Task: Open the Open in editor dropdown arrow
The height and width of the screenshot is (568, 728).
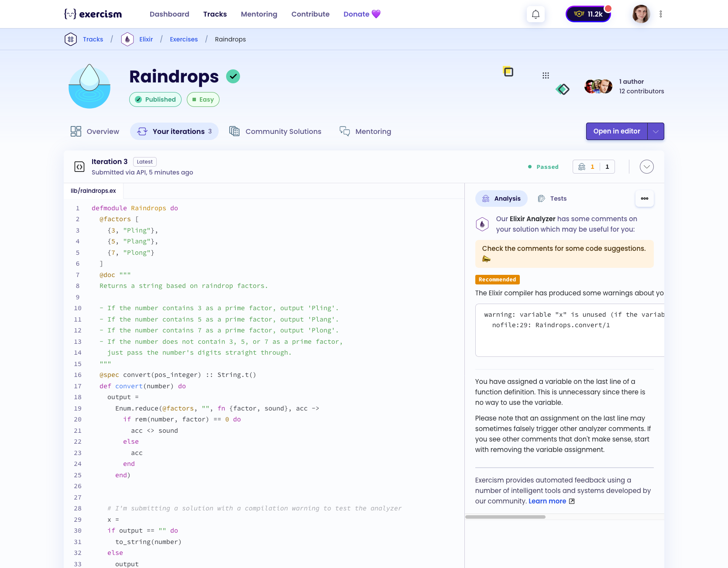Action: (656, 131)
